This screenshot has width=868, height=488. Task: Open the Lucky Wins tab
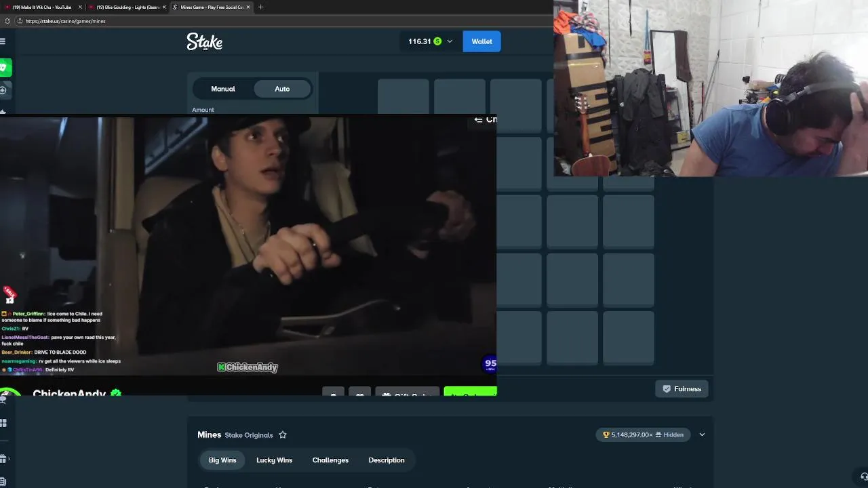[274, 460]
